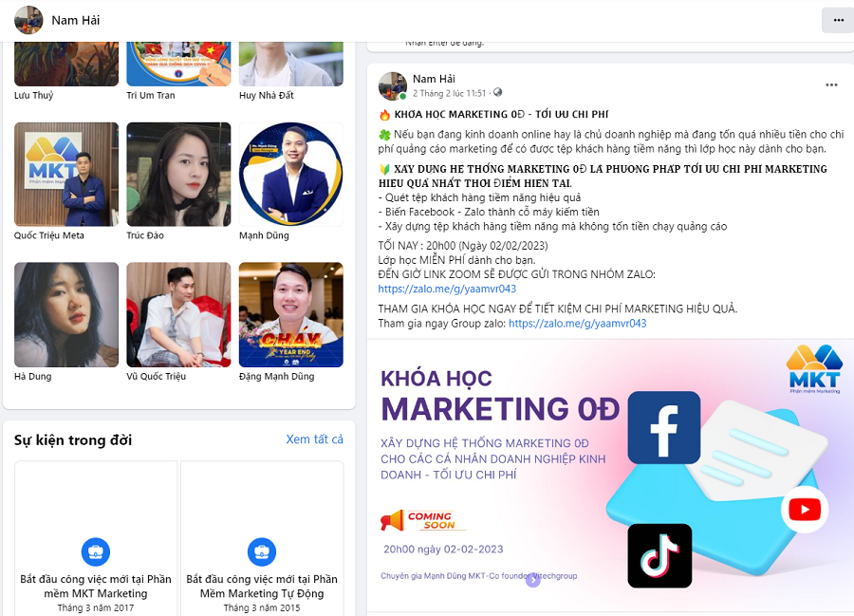
Task: Click Xem tất cả in life events
Action: (x=315, y=439)
